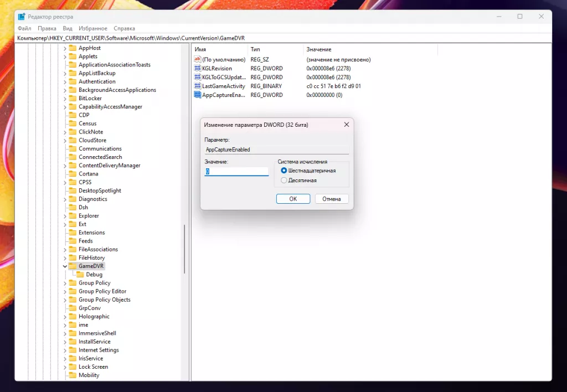
Task: Expand the AppHost tree node
Action: coord(65,48)
